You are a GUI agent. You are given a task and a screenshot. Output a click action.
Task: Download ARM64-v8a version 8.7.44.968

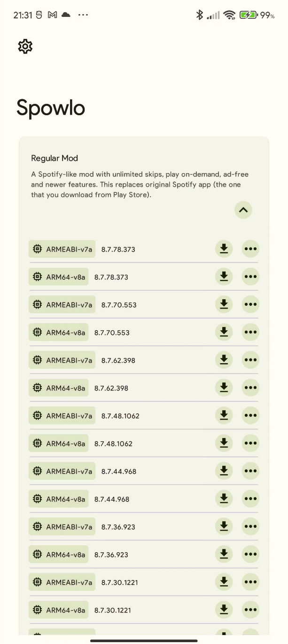click(224, 499)
